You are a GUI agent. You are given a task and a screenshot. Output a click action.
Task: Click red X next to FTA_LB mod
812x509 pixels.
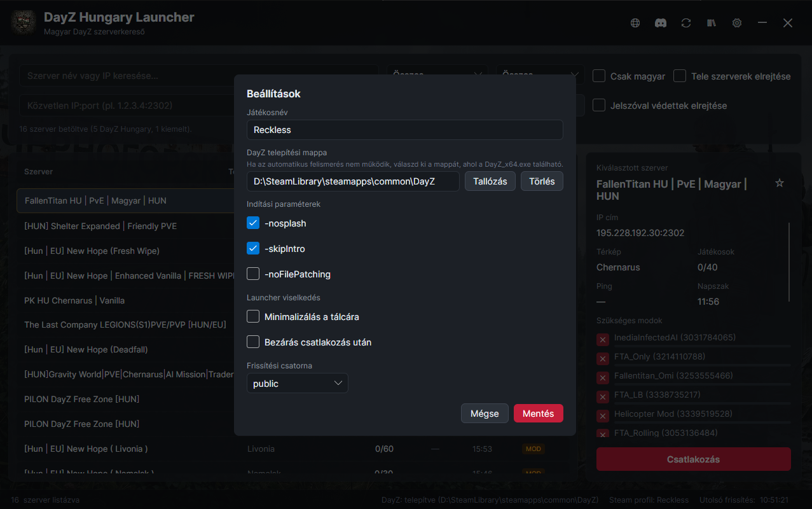click(602, 398)
